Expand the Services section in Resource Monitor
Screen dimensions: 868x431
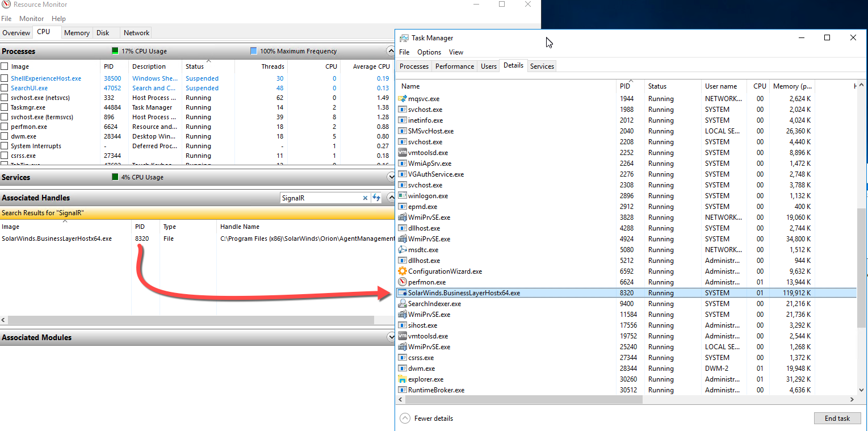tap(390, 177)
